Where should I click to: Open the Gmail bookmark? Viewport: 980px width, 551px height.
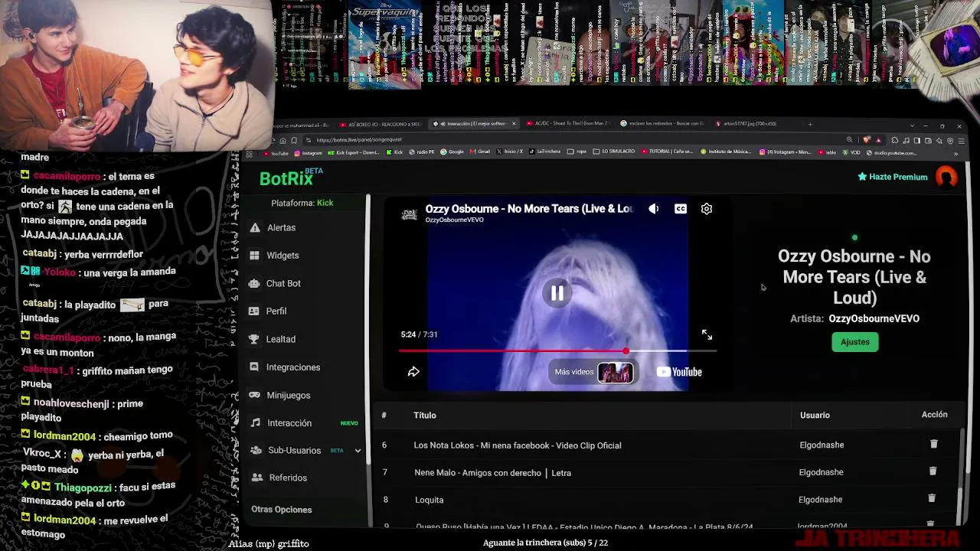coord(480,152)
